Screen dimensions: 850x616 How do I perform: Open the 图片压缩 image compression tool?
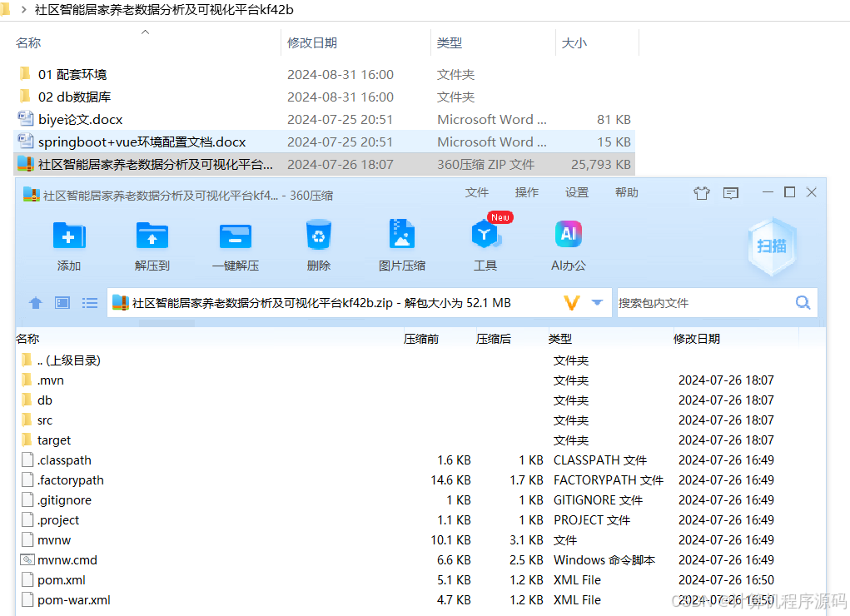(x=402, y=235)
